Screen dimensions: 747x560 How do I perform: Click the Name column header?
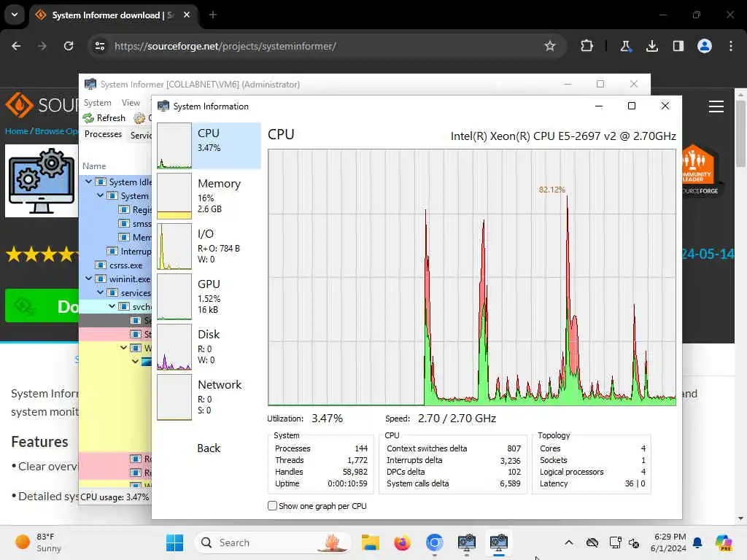click(x=94, y=166)
